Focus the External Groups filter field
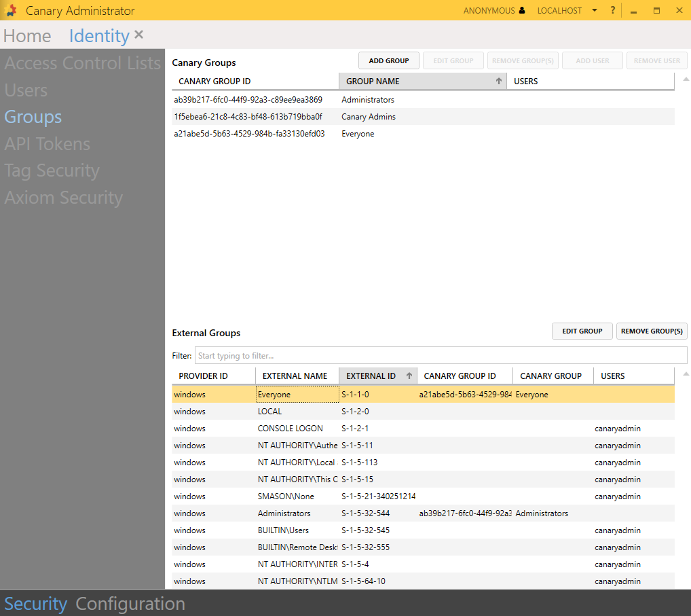Screen dimensions: 691x616 (441, 356)
